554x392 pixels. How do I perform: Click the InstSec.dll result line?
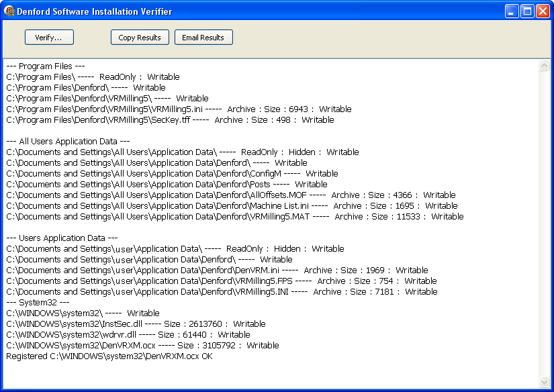tap(136, 324)
